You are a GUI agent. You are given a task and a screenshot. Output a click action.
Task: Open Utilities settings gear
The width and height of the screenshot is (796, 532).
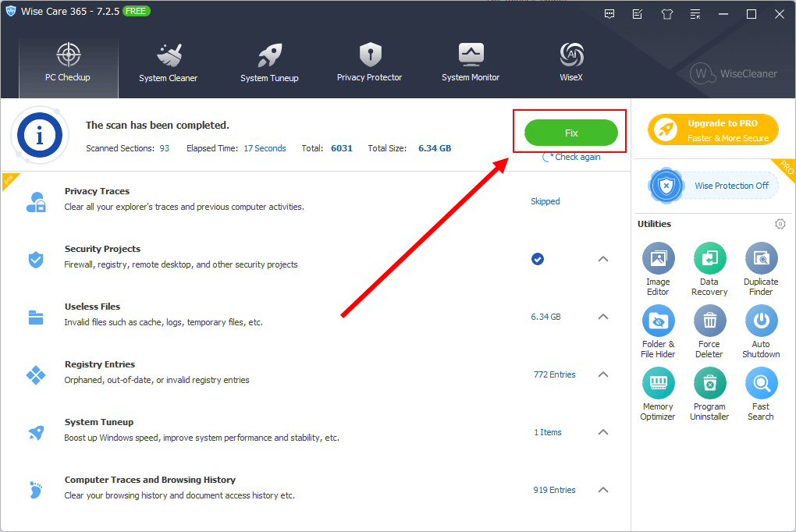[x=780, y=224]
